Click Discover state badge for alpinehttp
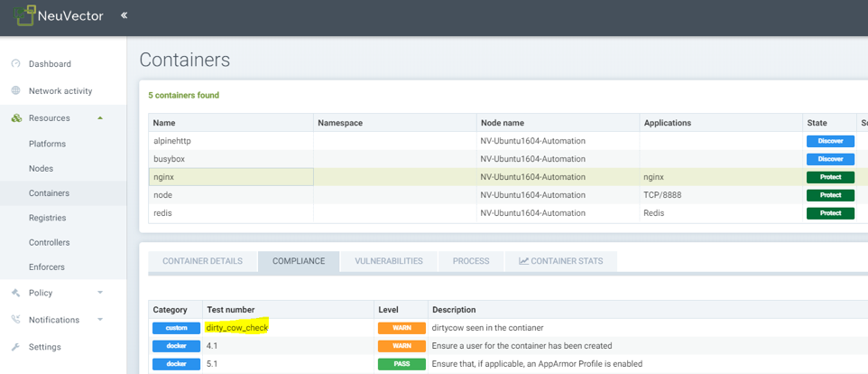 (829, 141)
